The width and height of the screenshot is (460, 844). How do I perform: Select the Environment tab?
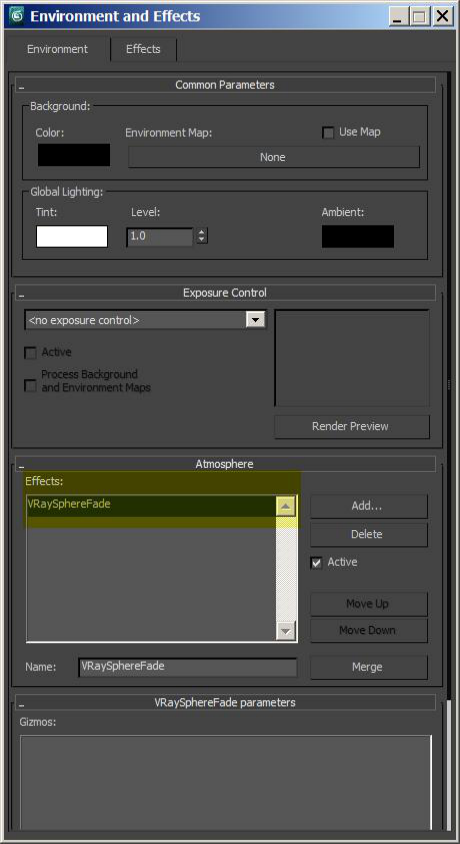(x=57, y=49)
